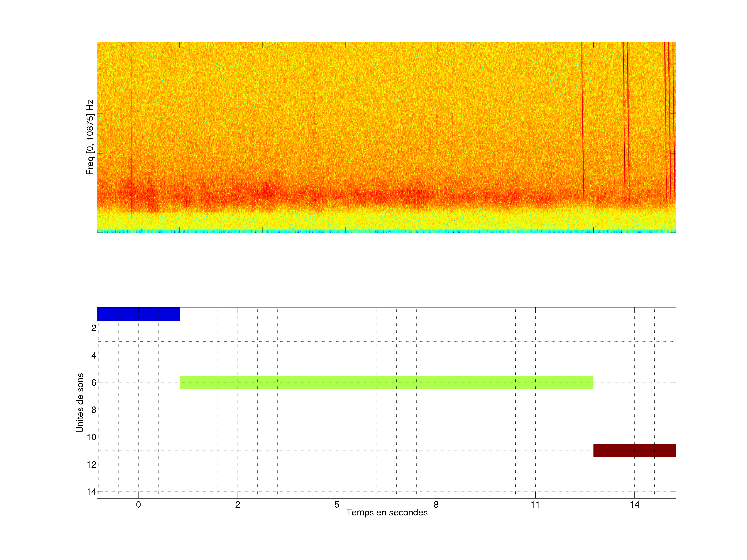Click the y-axis tick label 12
Image resolution: width=747 pixels, height=560 pixels.
[x=92, y=465]
